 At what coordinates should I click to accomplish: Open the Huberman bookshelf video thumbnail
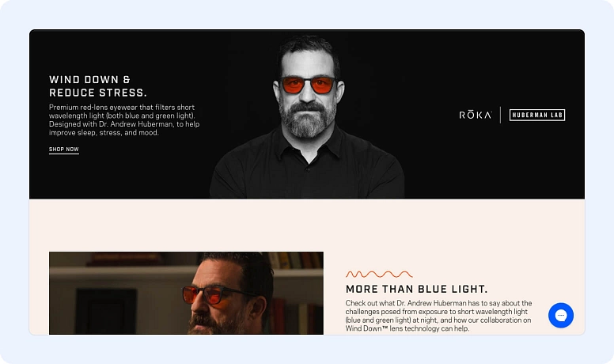pos(186,293)
